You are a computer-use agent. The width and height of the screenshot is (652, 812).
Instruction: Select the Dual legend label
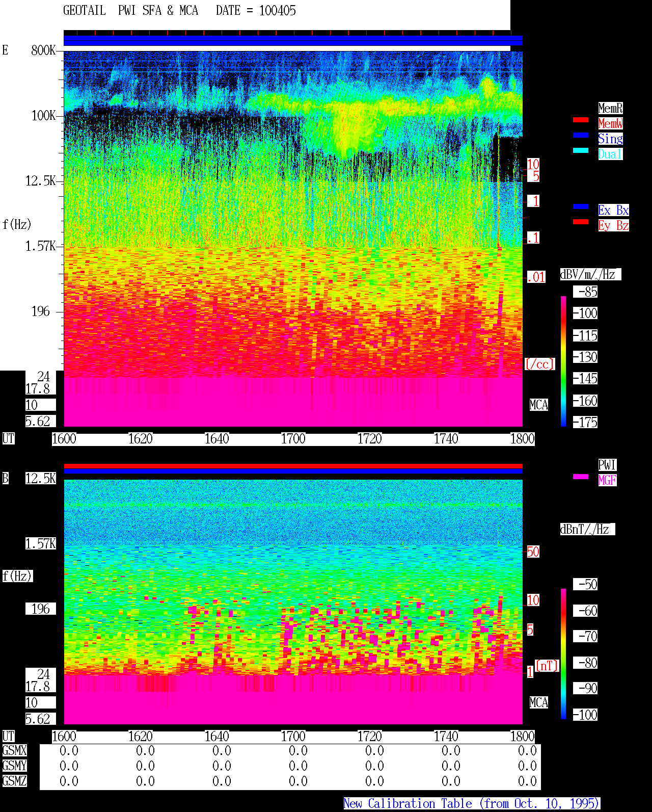[x=610, y=154]
